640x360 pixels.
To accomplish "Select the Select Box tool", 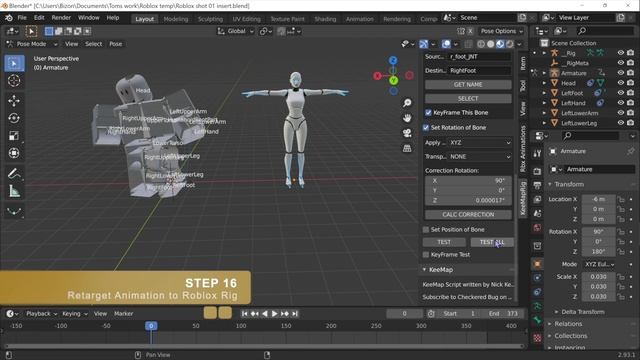I will point(14,64).
